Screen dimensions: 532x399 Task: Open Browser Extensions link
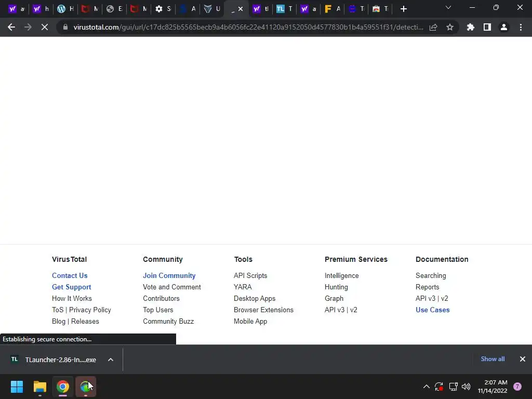pos(263,310)
